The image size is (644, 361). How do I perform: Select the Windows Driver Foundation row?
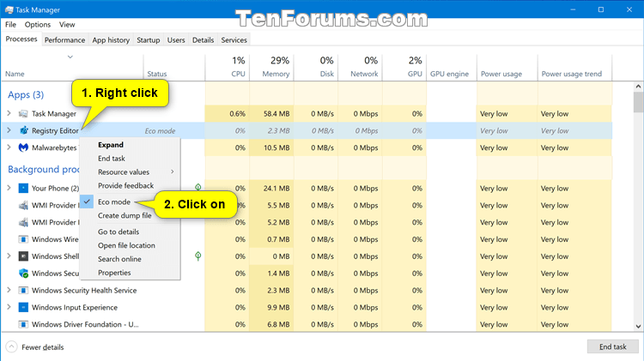(307, 324)
